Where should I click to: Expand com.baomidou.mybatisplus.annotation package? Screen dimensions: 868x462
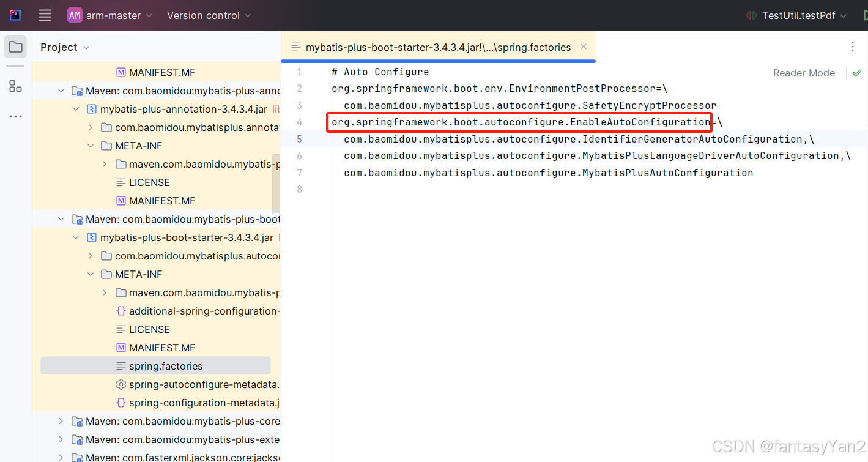(x=91, y=127)
